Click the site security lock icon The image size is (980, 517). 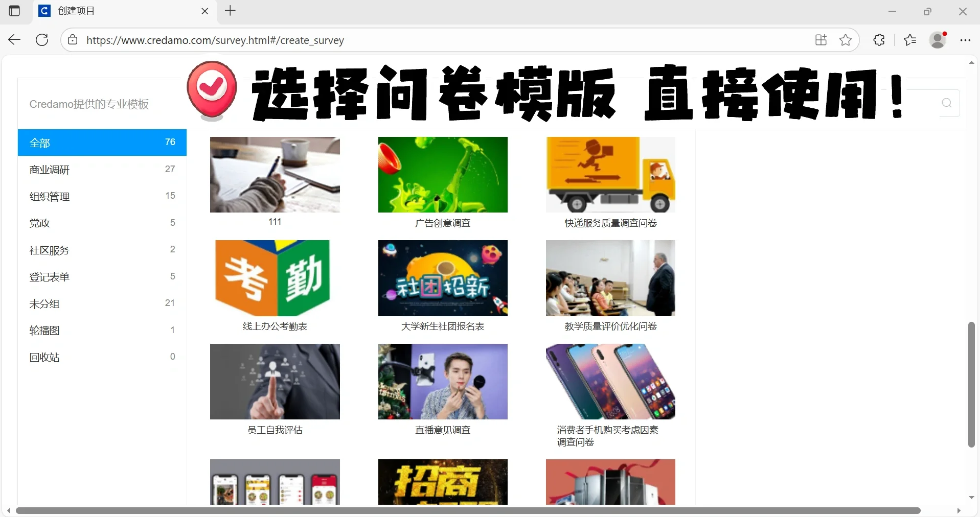(x=73, y=40)
